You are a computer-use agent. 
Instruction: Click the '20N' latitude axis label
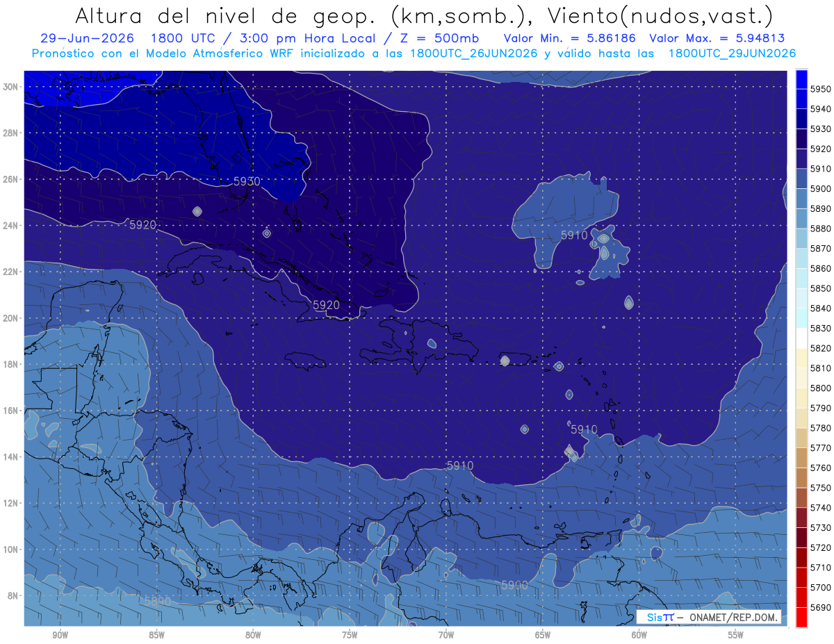[11, 318]
